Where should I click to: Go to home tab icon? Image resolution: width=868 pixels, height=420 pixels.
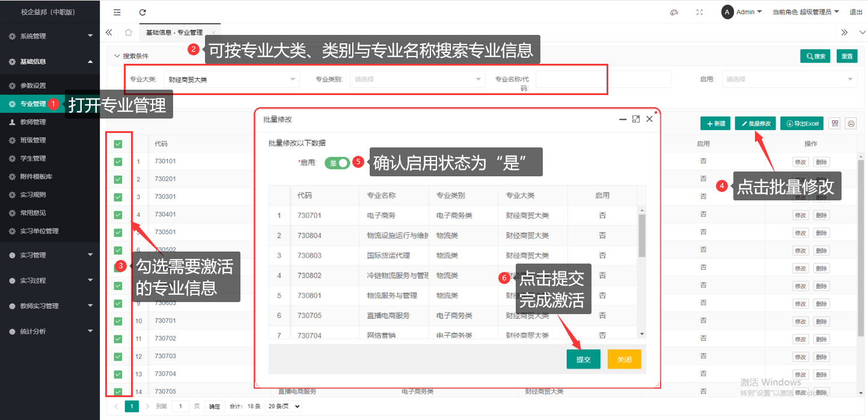click(x=128, y=32)
